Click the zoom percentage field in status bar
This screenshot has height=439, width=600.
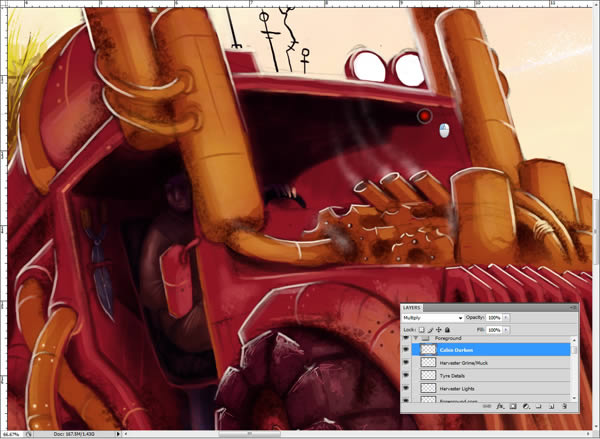12,434
